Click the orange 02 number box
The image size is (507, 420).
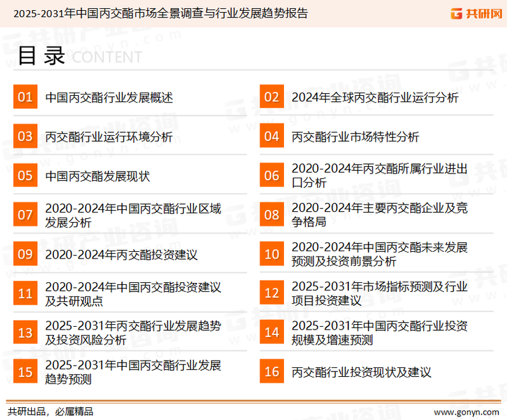coord(272,97)
